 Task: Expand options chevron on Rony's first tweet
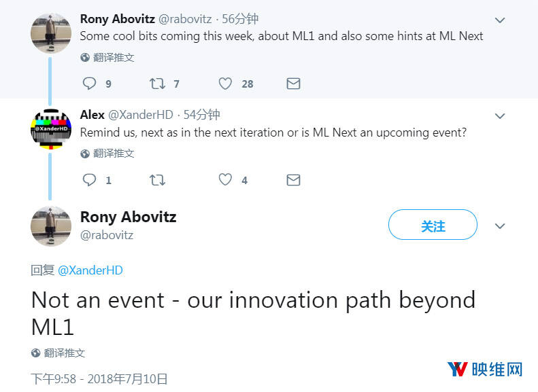(x=500, y=20)
